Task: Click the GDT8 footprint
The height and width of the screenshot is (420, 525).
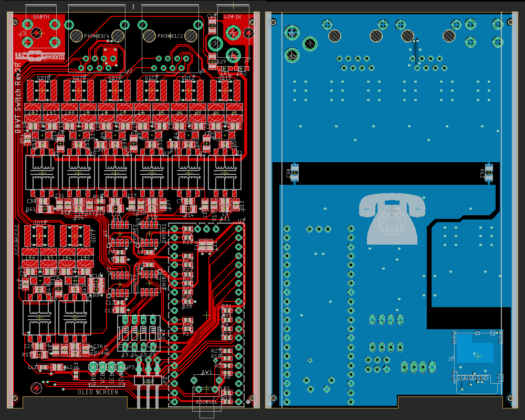Action: (40, 236)
